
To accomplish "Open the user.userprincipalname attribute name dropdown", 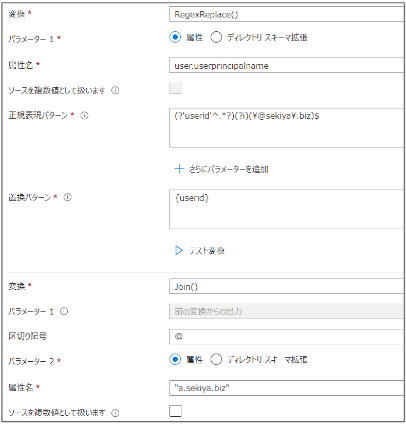I will [287, 66].
